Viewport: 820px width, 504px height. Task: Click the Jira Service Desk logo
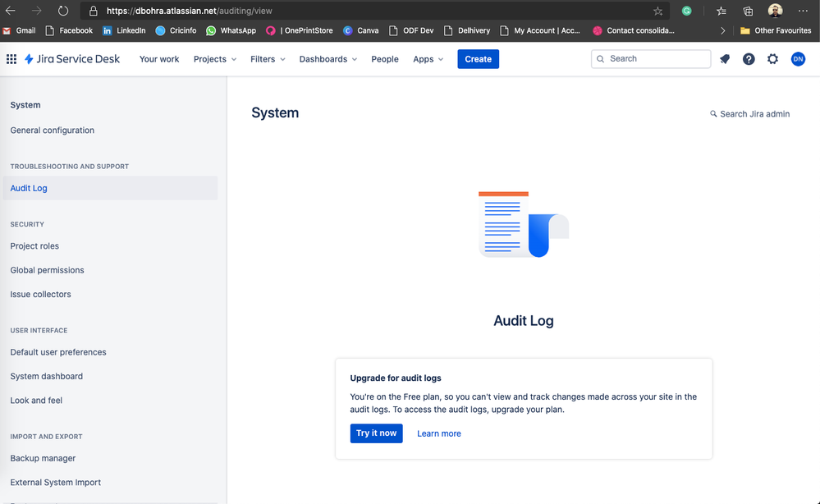(72, 59)
